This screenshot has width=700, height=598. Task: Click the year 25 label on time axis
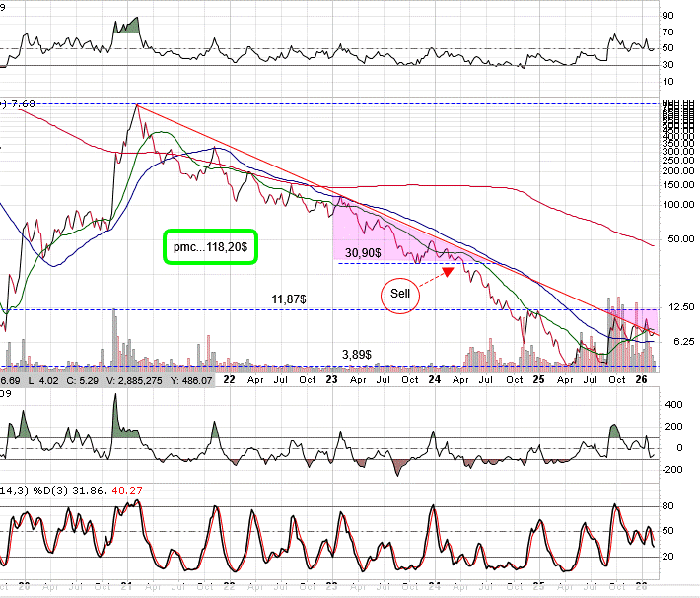537,377
